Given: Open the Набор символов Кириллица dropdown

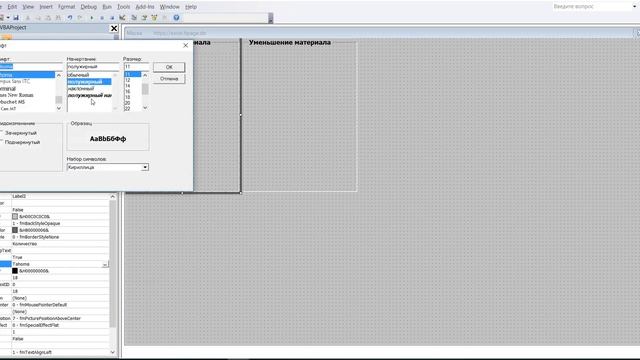Looking at the screenshot, I should pyautogui.click(x=145, y=167).
